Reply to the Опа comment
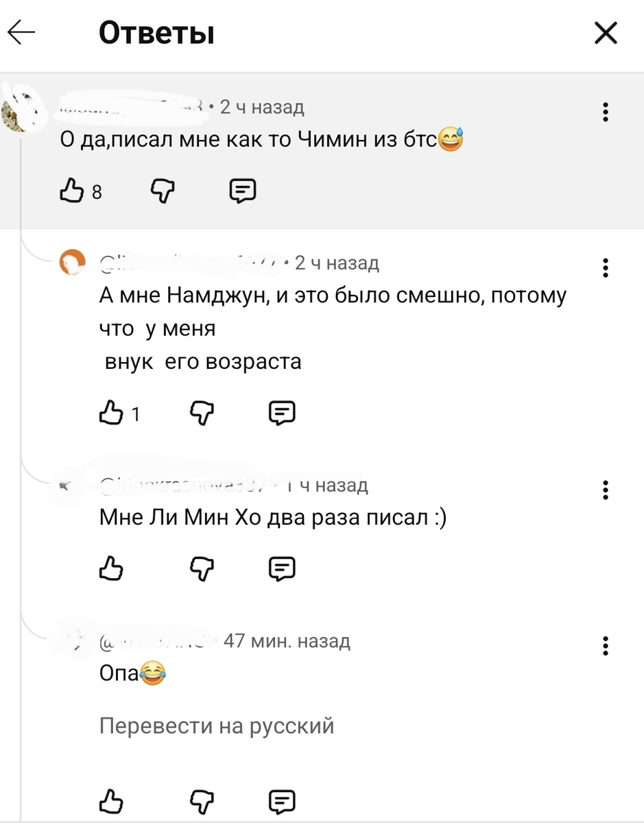This screenshot has width=644, height=823. pyautogui.click(x=282, y=800)
